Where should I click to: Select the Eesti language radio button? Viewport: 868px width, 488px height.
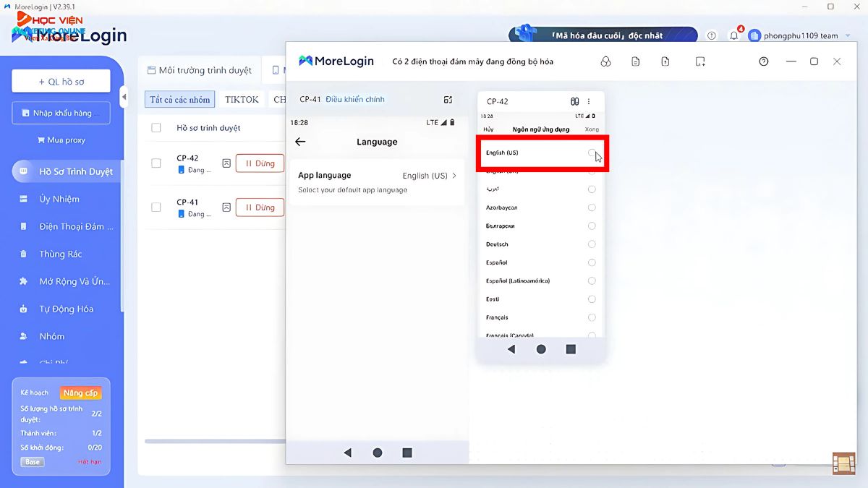[x=592, y=299]
